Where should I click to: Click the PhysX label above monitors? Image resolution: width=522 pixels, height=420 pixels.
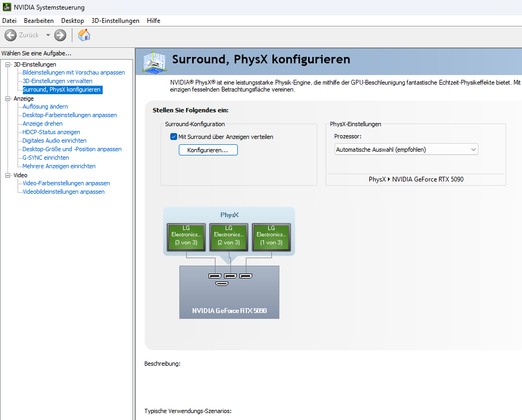pos(229,215)
